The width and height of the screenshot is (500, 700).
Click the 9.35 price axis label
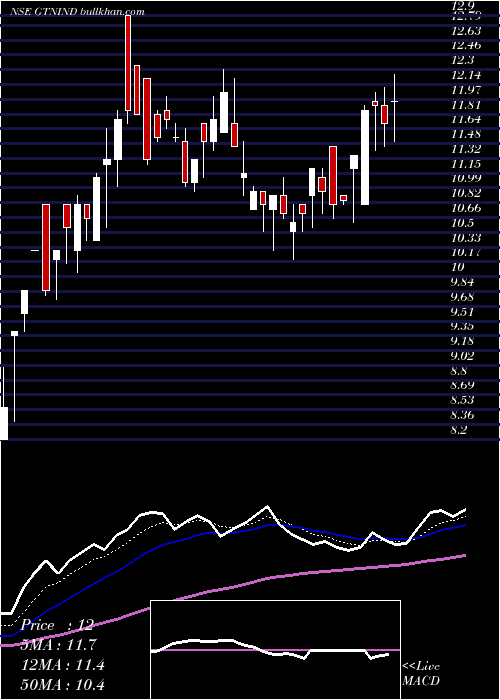[x=462, y=326]
